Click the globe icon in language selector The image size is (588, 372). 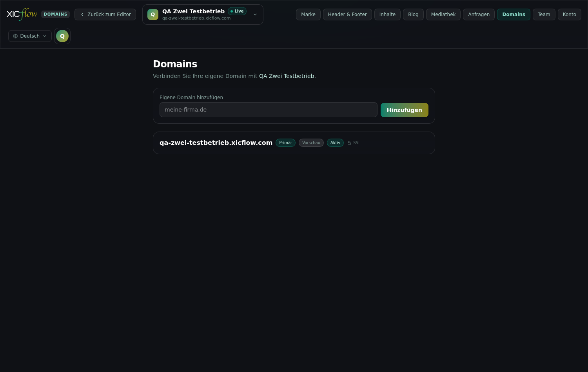(15, 36)
